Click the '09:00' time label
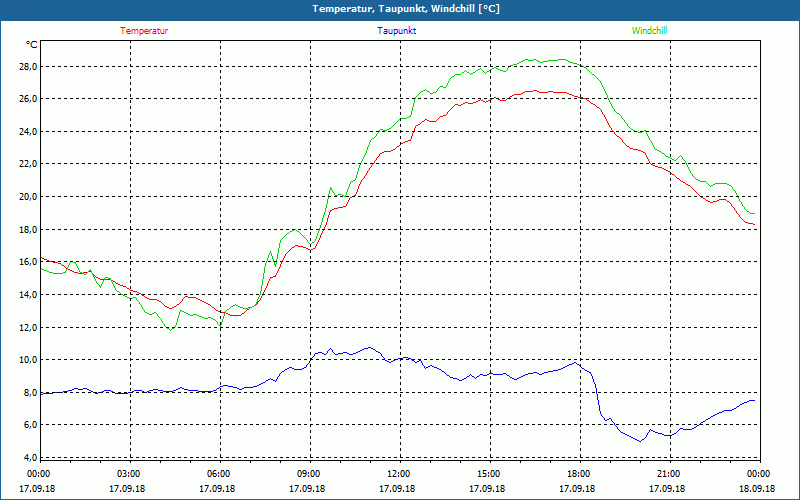Screen dimensions: 800x500 coord(307,474)
